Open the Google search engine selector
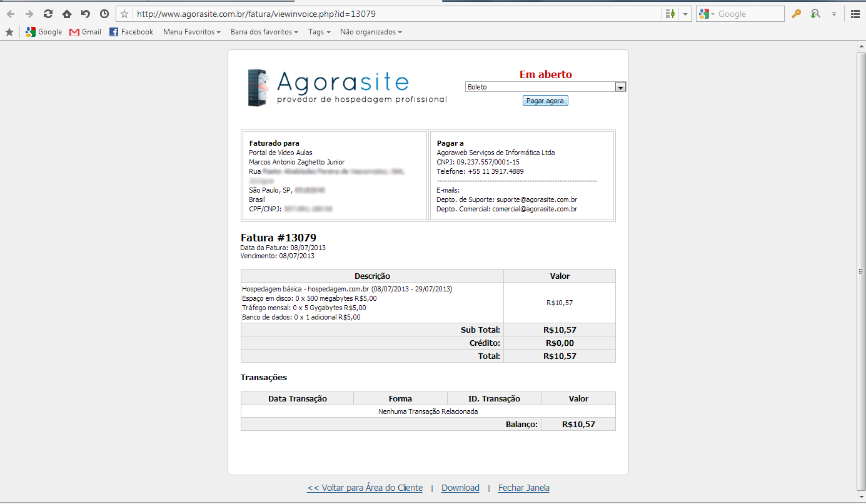866x504 pixels. 707,14
